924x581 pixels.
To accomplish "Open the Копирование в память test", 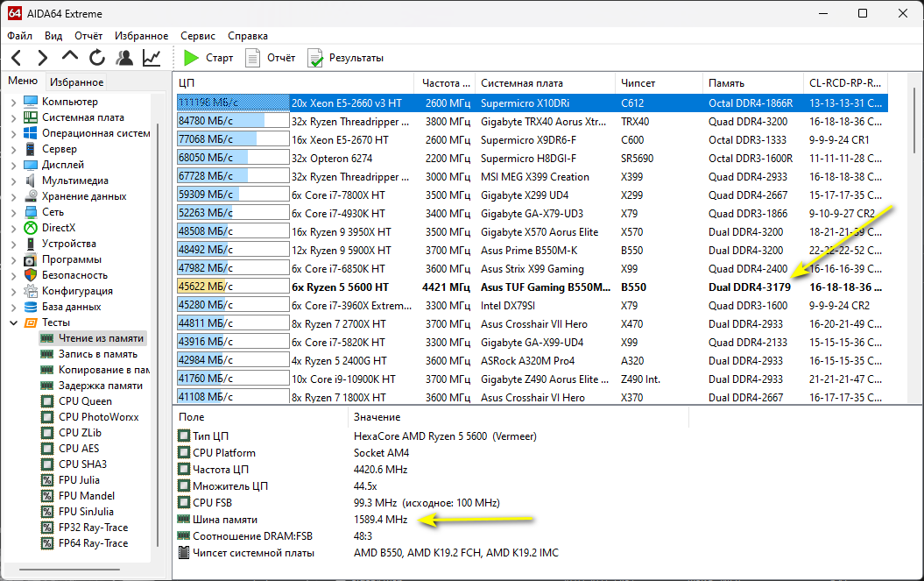I will pyautogui.click(x=103, y=370).
